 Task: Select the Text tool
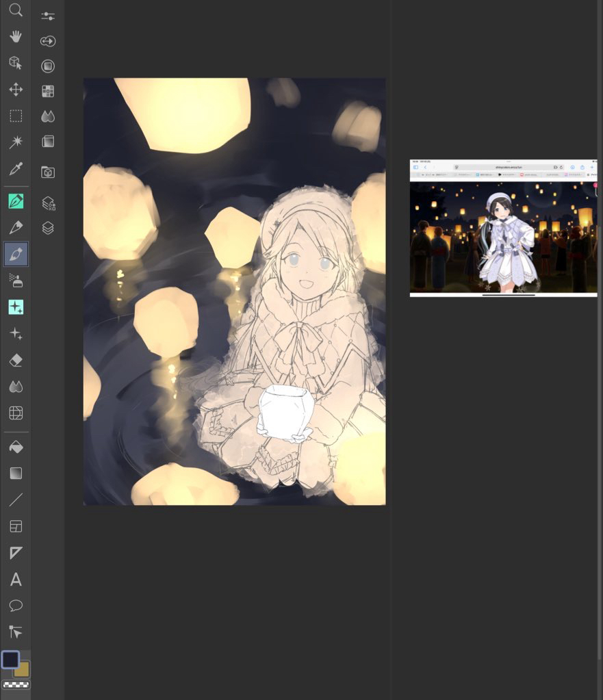[x=15, y=580]
